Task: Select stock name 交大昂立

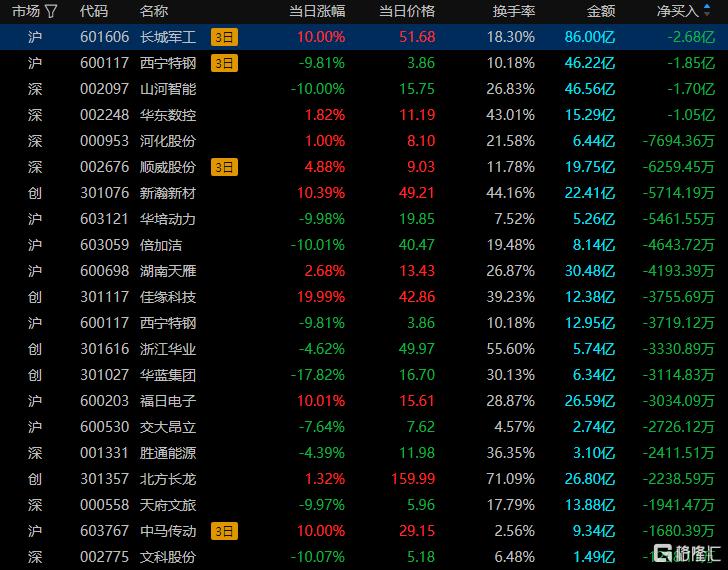Action: pyautogui.click(x=168, y=427)
